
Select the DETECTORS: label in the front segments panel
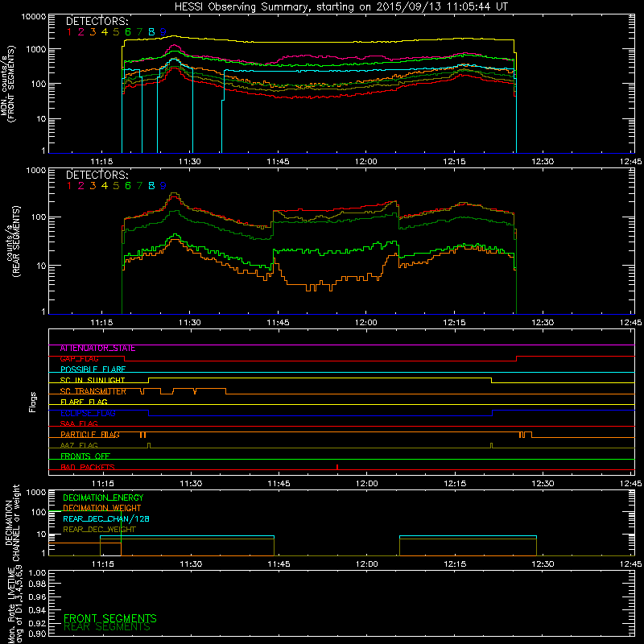[x=97, y=21]
